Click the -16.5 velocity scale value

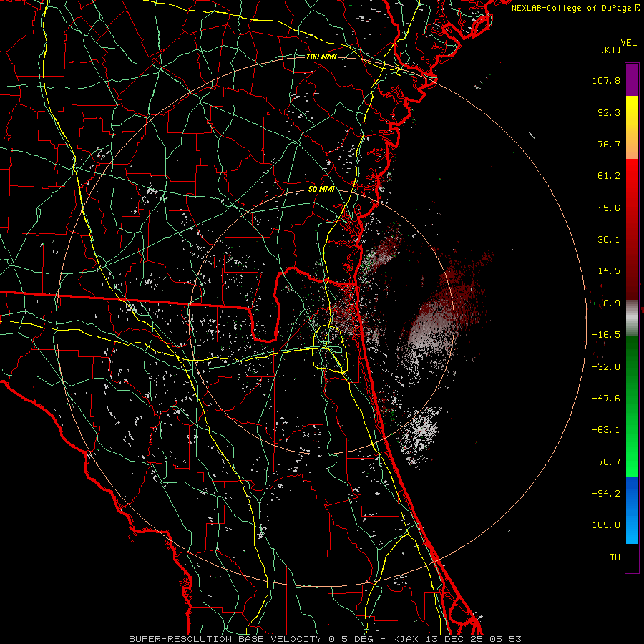tap(606, 335)
